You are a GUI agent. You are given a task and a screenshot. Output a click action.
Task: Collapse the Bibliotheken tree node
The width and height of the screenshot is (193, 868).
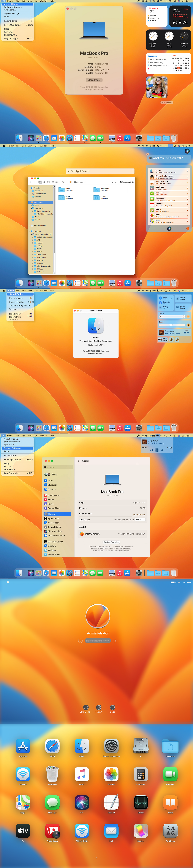click(30, 203)
